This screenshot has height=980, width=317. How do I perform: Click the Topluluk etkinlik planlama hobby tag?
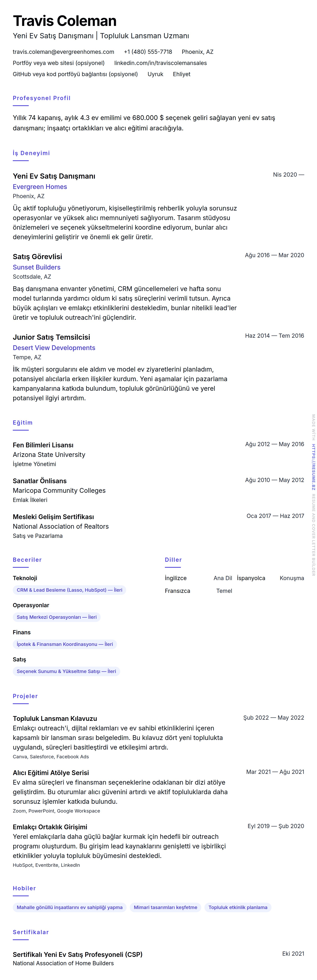(x=238, y=907)
